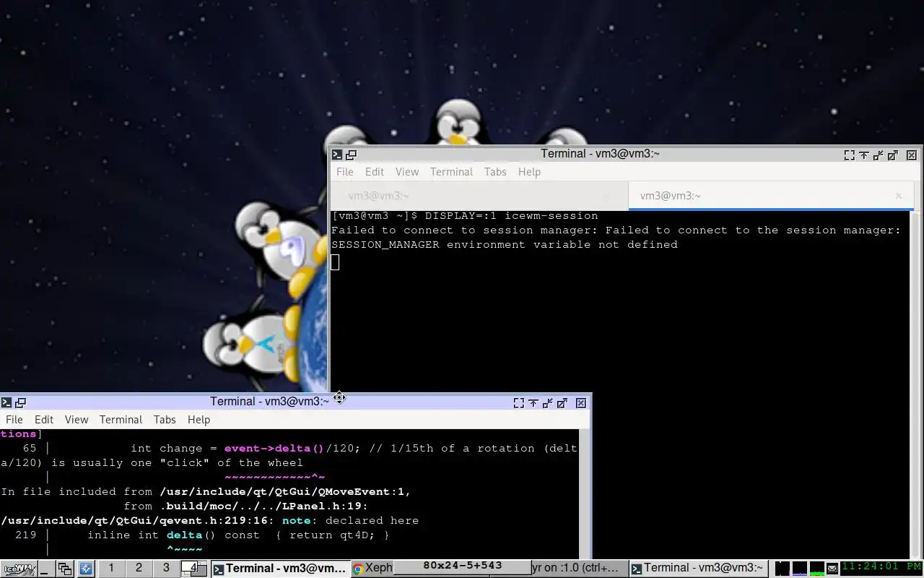Switch to workspace 4
924x578 pixels.
193,569
